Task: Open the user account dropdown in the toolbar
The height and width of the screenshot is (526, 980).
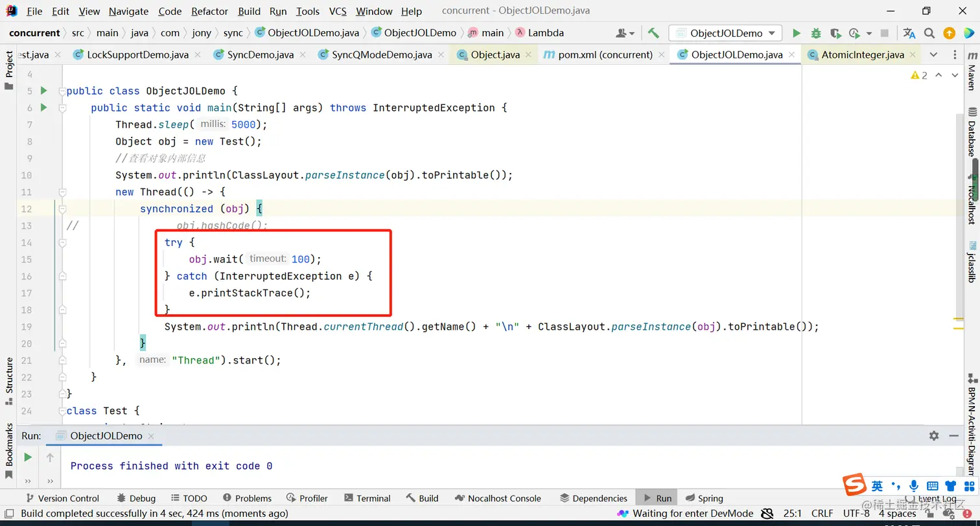Action: click(625, 33)
